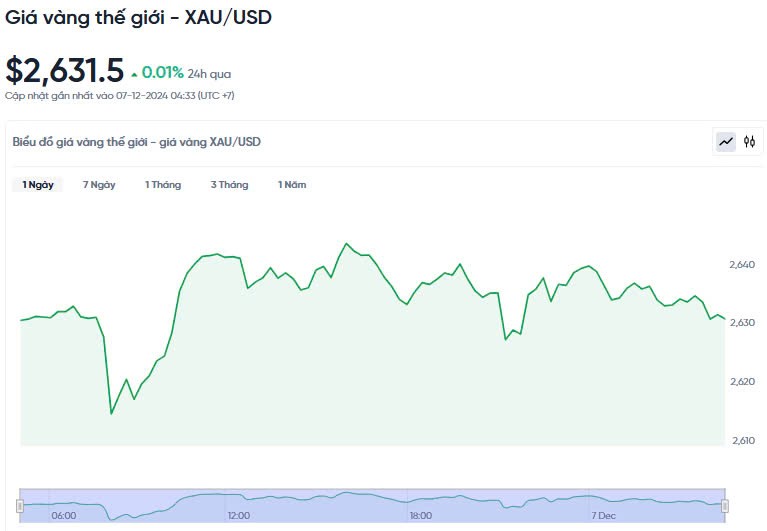Click the $2,631.5 current gold price
The height and width of the screenshot is (531, 767).
pos(65,70)
